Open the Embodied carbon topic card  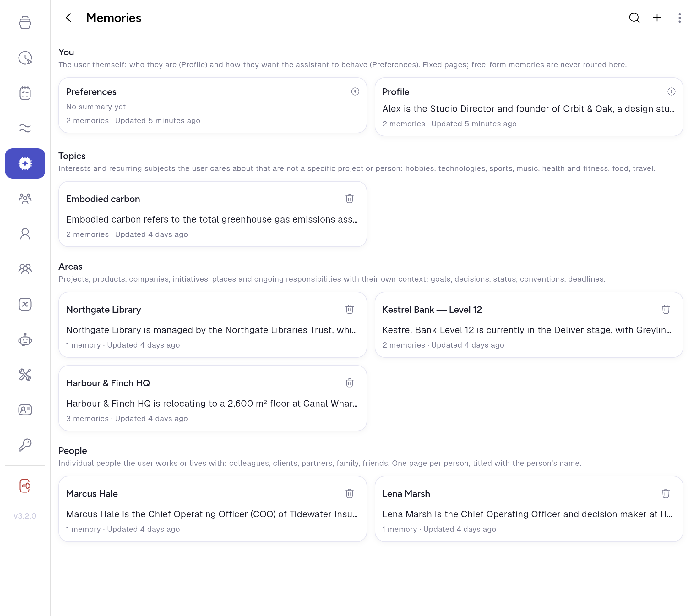(213, 214)
